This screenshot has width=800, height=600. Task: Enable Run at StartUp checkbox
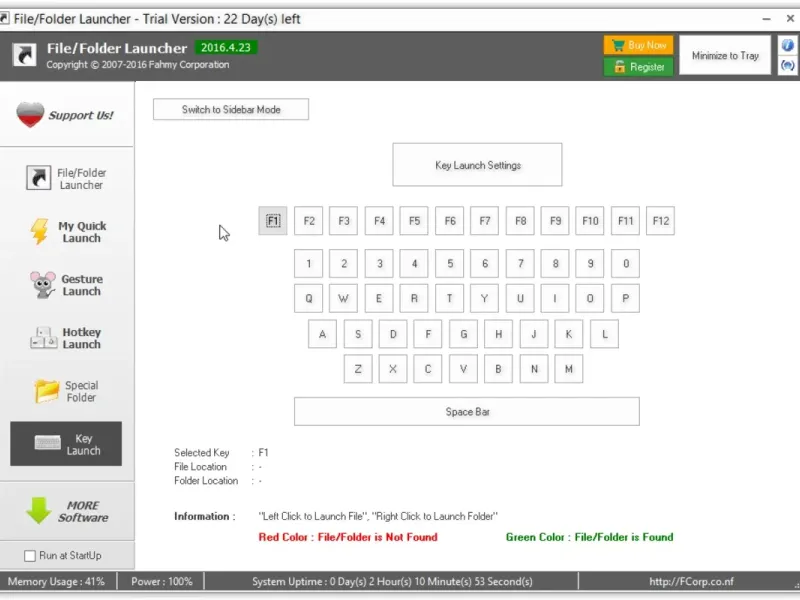30,556
